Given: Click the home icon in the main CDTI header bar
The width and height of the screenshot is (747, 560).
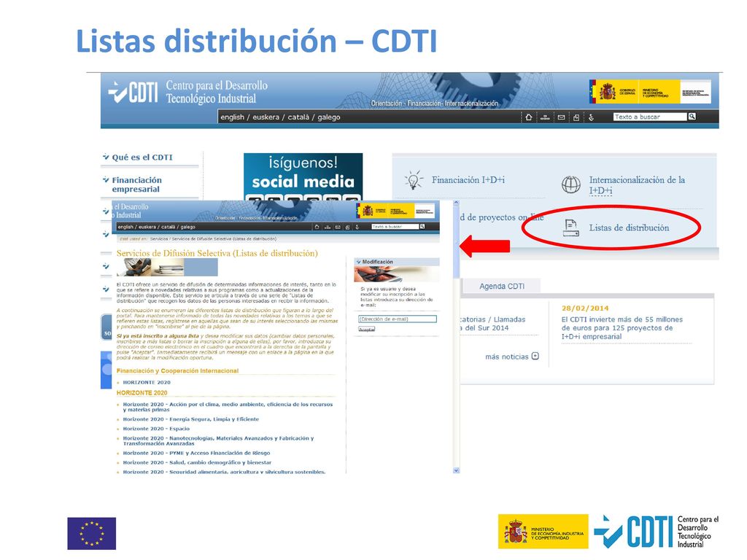Looking at the screenshot, I should [529, 117].
